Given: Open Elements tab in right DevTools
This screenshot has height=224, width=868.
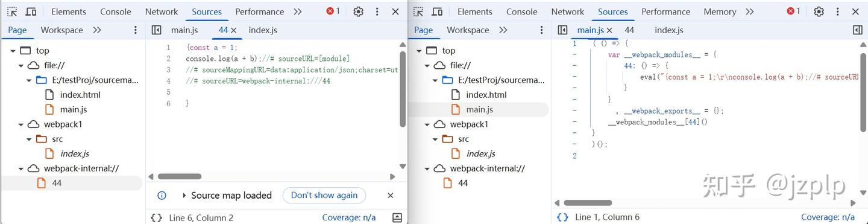Looking at the screenshot, I should point(475,11).
